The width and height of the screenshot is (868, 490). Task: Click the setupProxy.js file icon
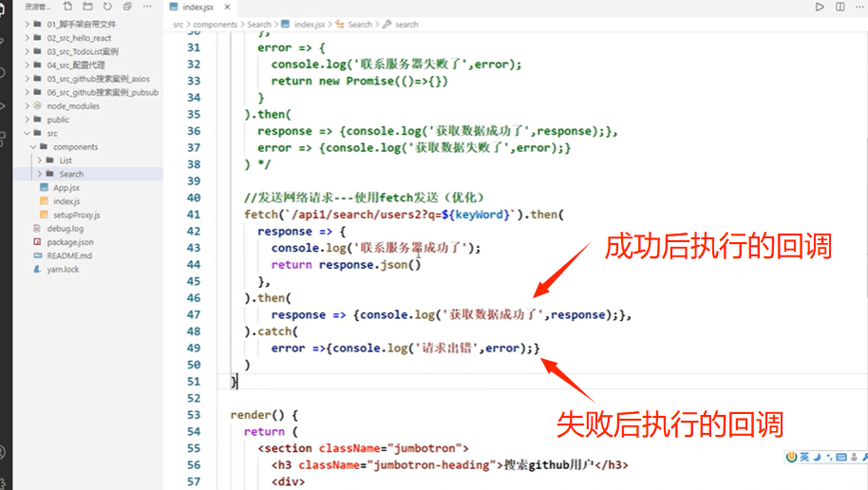pyautogui.click(x=44, y=215)
